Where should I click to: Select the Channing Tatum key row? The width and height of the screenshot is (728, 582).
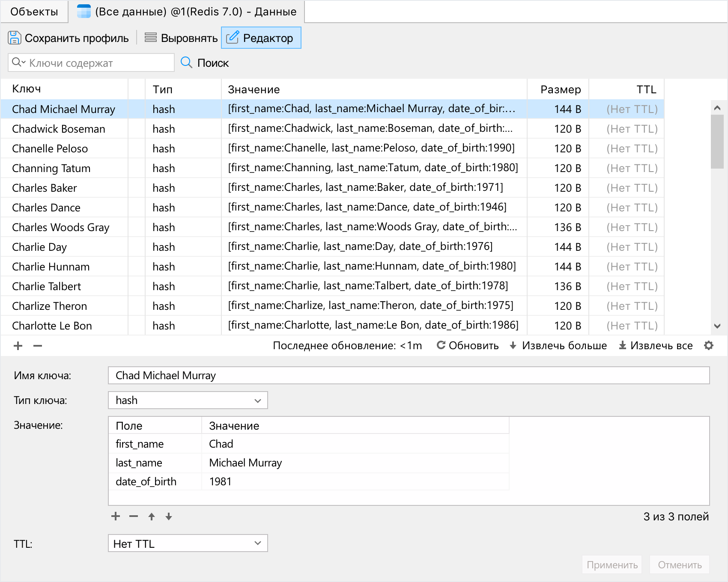pos(332,168)
